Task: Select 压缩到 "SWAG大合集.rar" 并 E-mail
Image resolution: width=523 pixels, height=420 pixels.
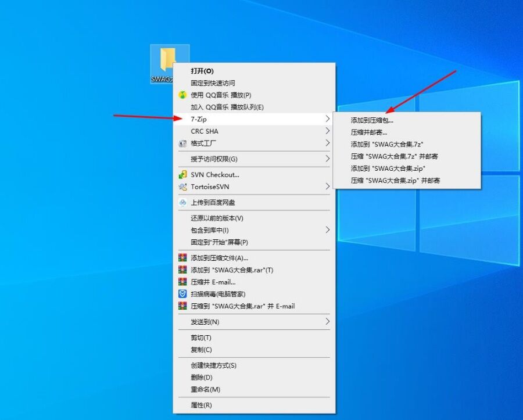Action: (254, 306)
